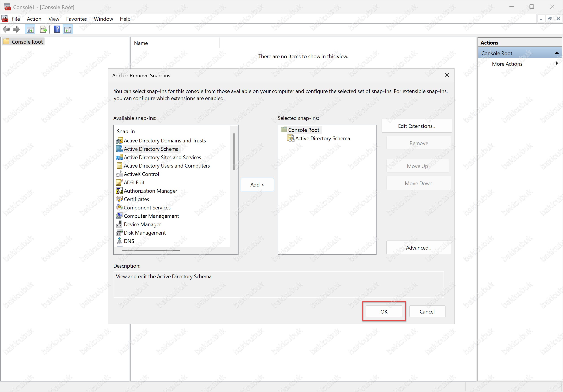Select Console Root label in the left tree
This screenshot has height=392, width=563.
pos(27,42)
